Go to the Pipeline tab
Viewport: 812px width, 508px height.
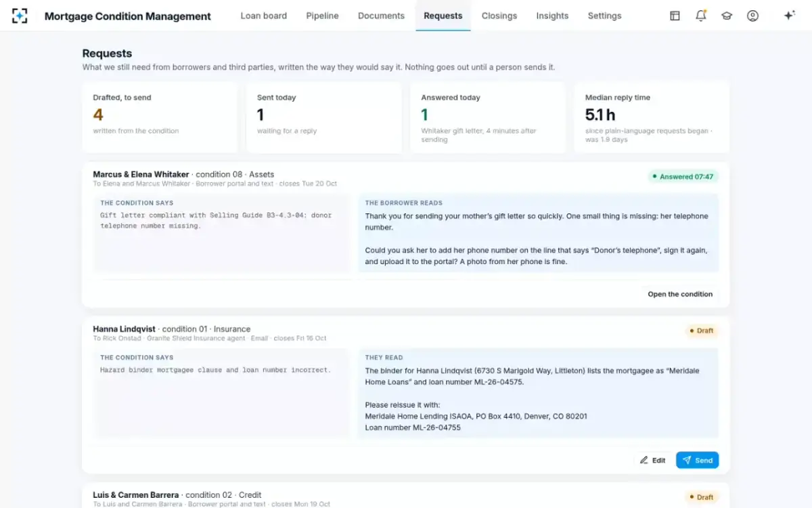(322, 16)
